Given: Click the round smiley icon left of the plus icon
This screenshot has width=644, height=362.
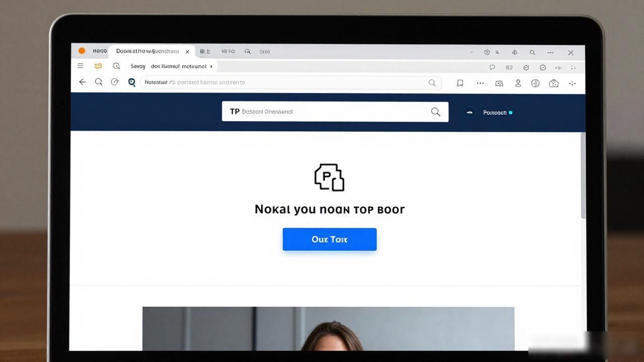Looking at the screenshot, I should click(x=542, y=67).
